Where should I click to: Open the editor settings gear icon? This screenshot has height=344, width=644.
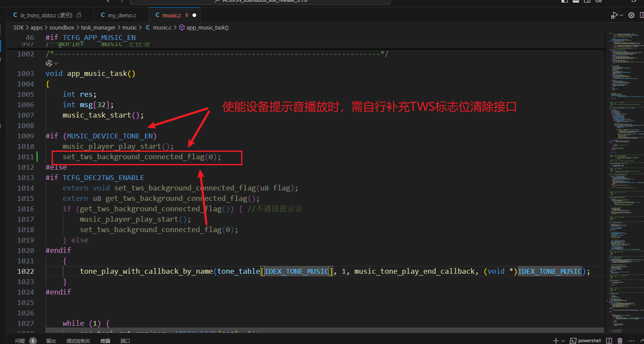tap(631, 15)
